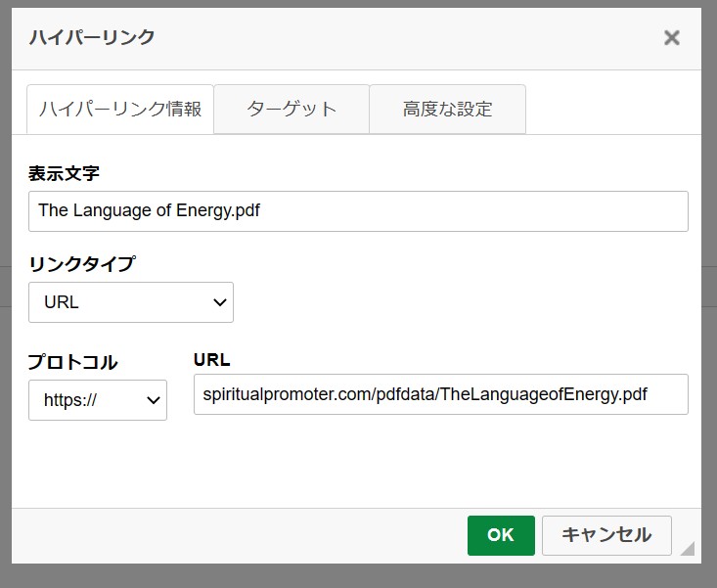Switch to the ハイパーリンク情報 tab
The width and height of the screenshot is (717, 588).
point(120,110)
